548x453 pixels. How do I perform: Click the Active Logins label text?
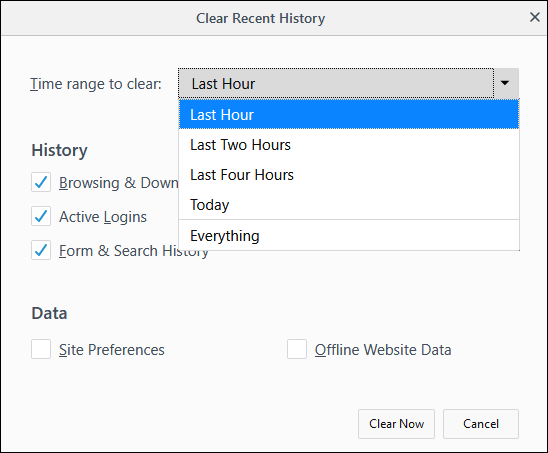[x=103, y=217]
